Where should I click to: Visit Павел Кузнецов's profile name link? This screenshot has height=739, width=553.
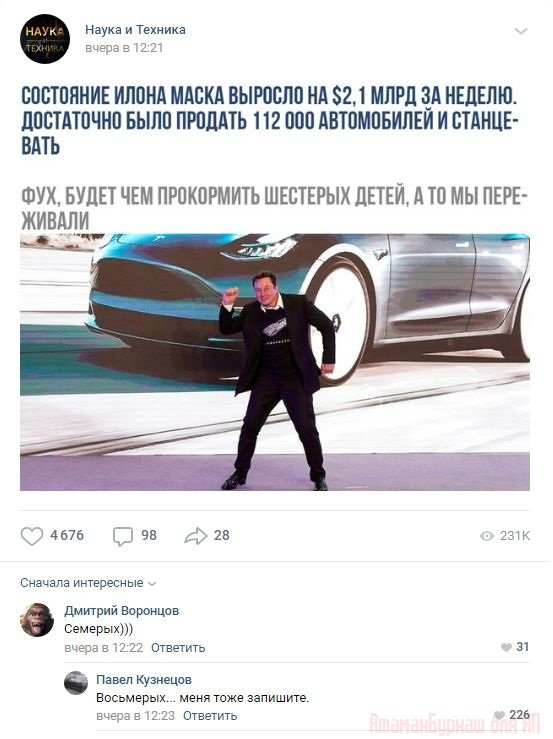144,680
